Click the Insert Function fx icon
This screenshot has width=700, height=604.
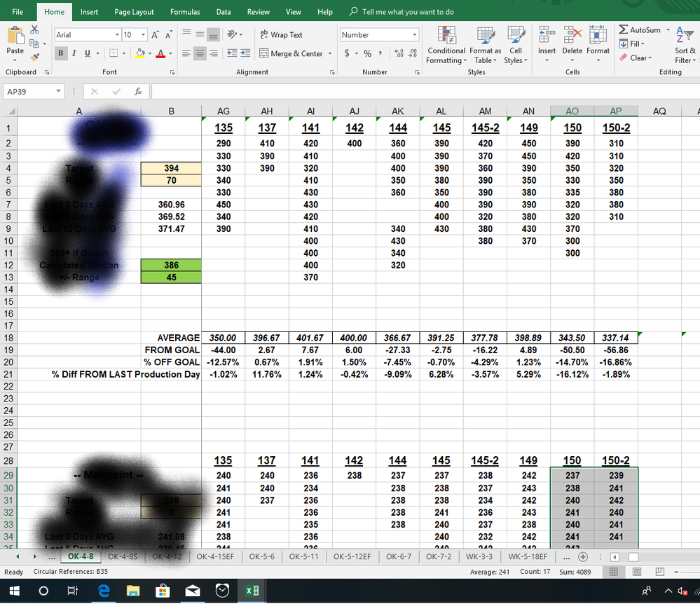(x=139, y=92)
